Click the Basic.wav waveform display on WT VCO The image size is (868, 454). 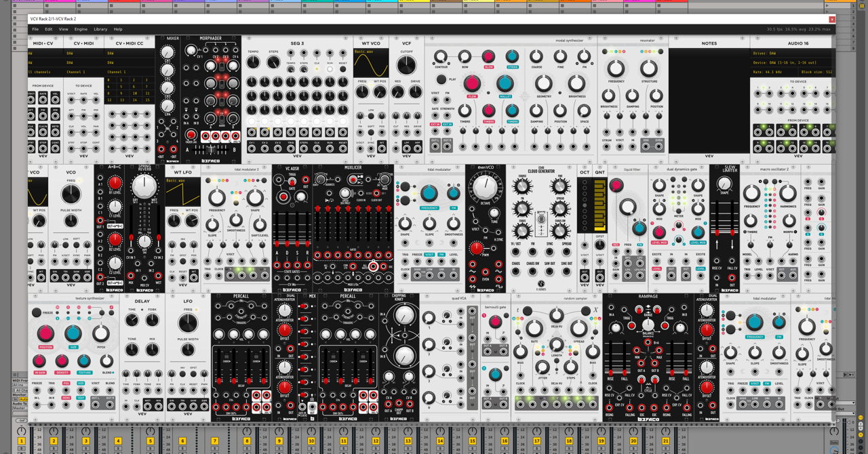[371, 62]
